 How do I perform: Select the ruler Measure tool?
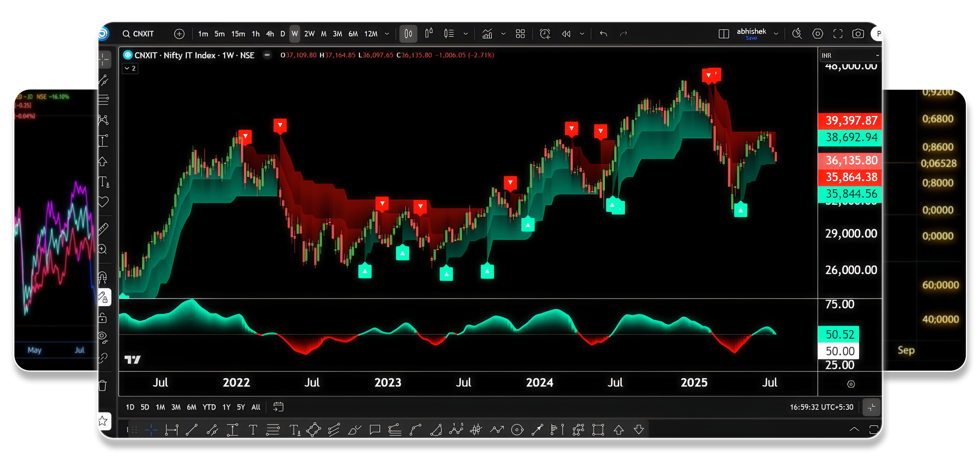coord(103,229)
